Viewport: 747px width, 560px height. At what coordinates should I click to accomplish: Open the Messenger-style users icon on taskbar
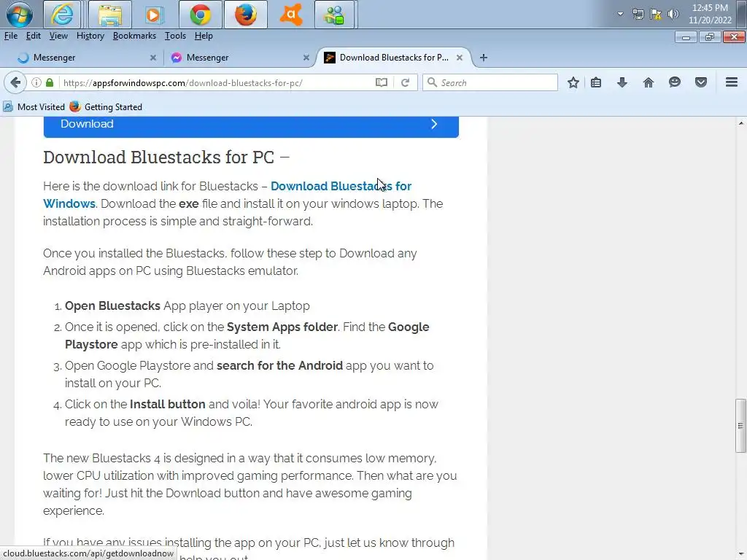coord(334,15)
